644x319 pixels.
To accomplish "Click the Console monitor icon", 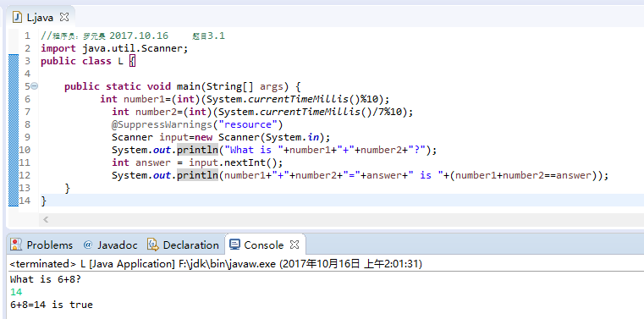I will pos(234,245).
